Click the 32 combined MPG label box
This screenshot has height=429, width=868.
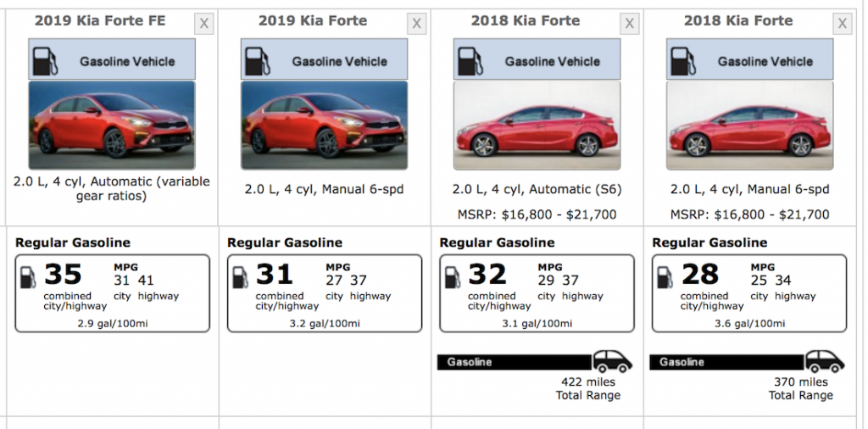pyautogui.click(x=537, y=293)
